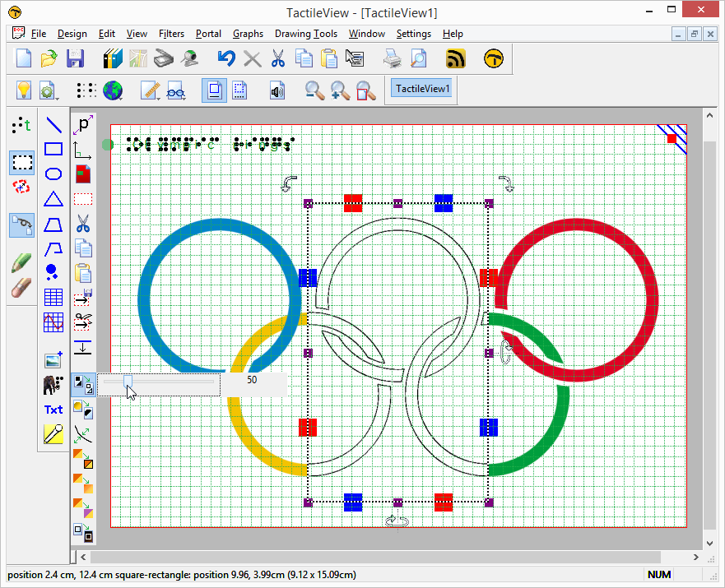The width and height of the screenshot is (725, 588).
Task: Select the straight line drawing tool
Action: 53,126
